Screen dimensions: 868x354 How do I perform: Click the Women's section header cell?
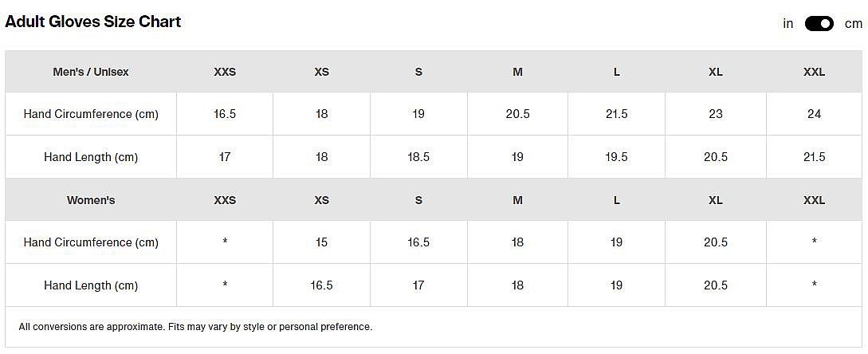91,200
